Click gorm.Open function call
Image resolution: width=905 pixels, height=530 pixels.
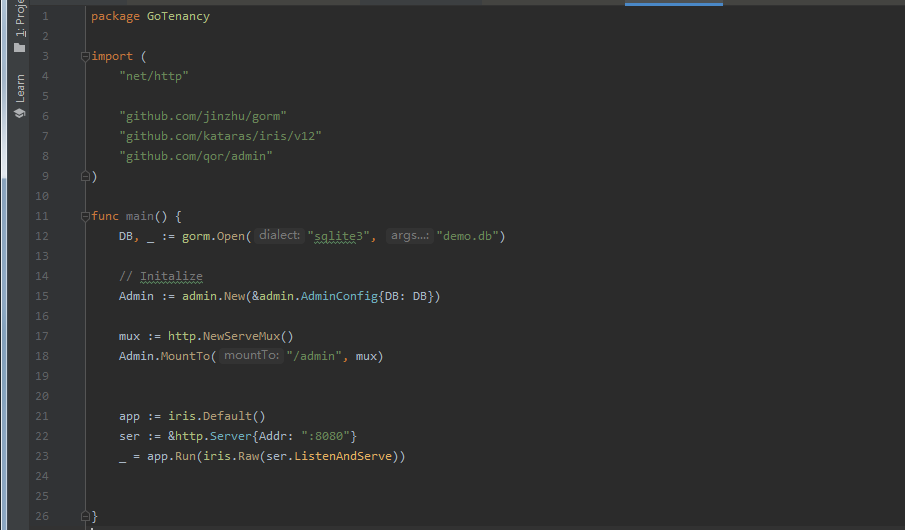[213, 236]
